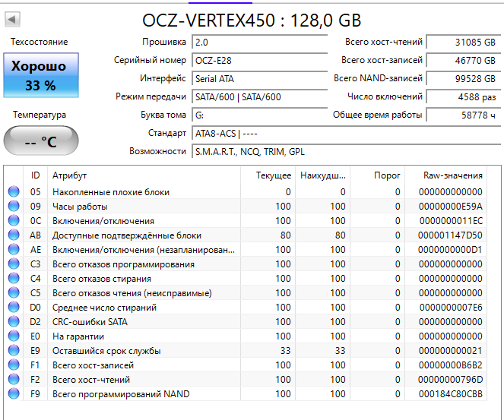Image resolution: width=504 pixels, height=420 pixels.
Task: Select status orb for attribute C3
Action: tap(14, 264)
